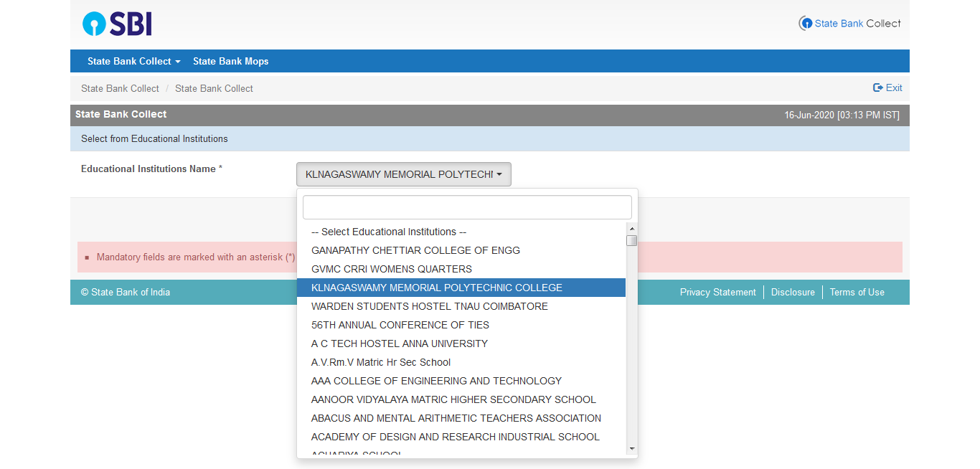Click the first State Bank Collect breadcrumb
This screenshot has height=469, width=980.
(120, 88)
